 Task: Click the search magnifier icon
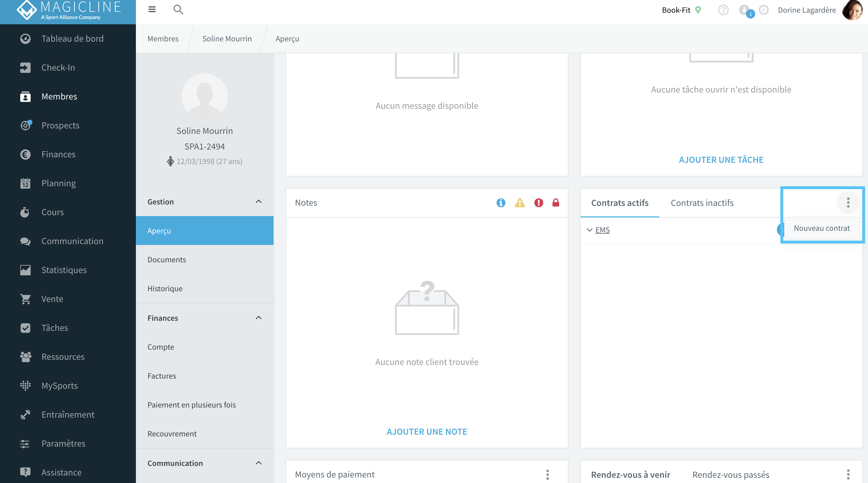(x=178, y=10)
